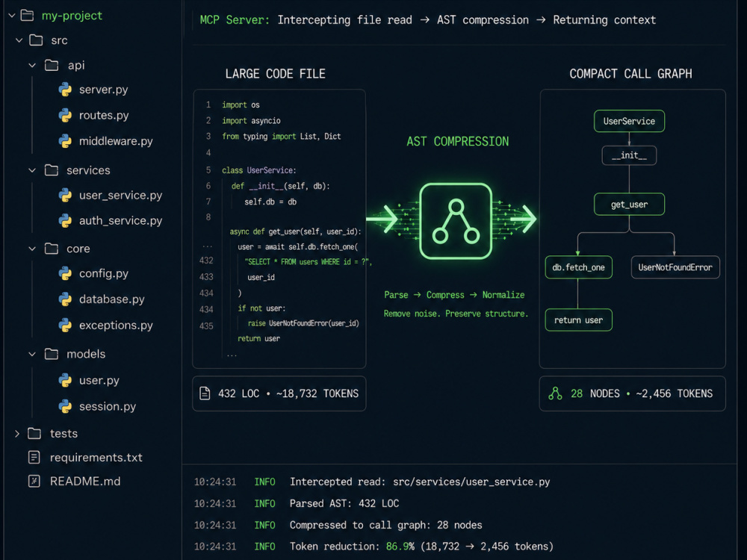Open auth_service.py file
The width and height of the screenshot is (747, 560).
(120, 220)
